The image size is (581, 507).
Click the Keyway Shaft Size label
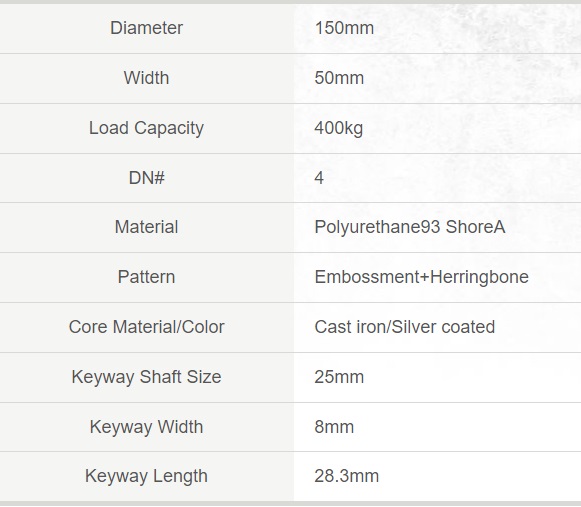point(146,377)
